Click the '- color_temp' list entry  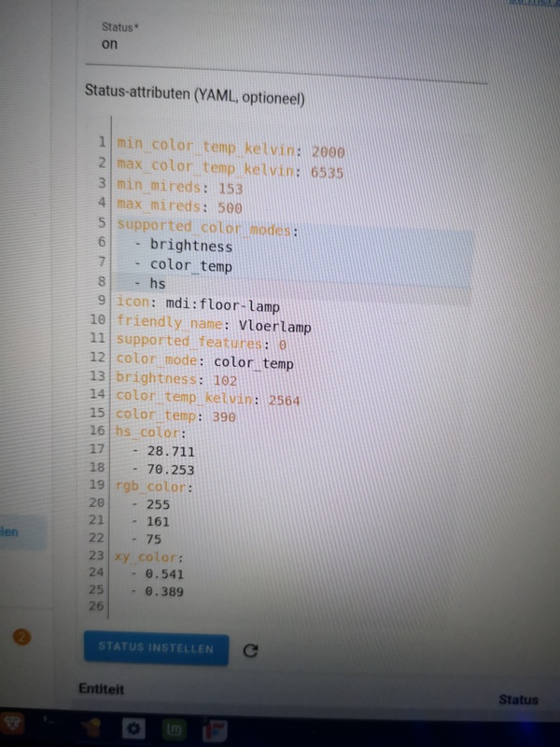[183, 265]
